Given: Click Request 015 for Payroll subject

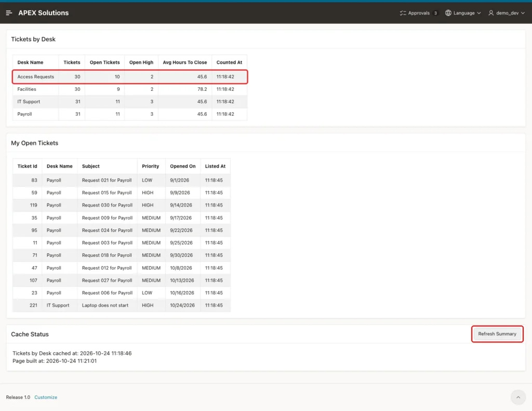Looking at the screenshot, I should pos(107,193).
